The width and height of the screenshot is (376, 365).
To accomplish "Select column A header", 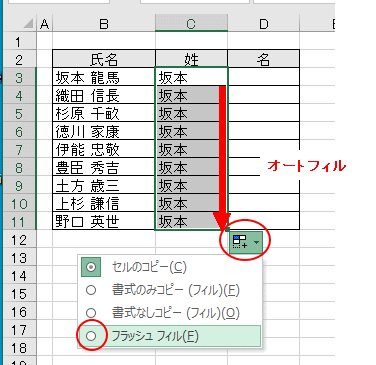I will click(44, 24).
